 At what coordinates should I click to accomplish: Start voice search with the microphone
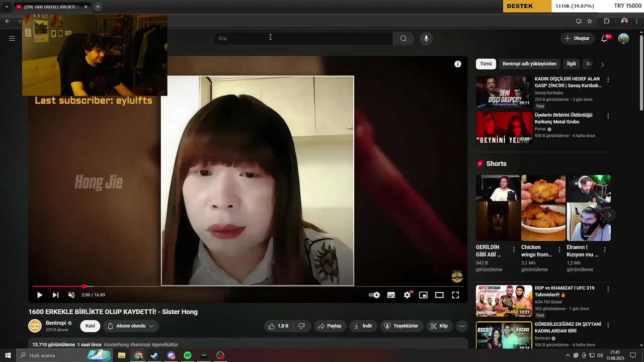point(426,39)
